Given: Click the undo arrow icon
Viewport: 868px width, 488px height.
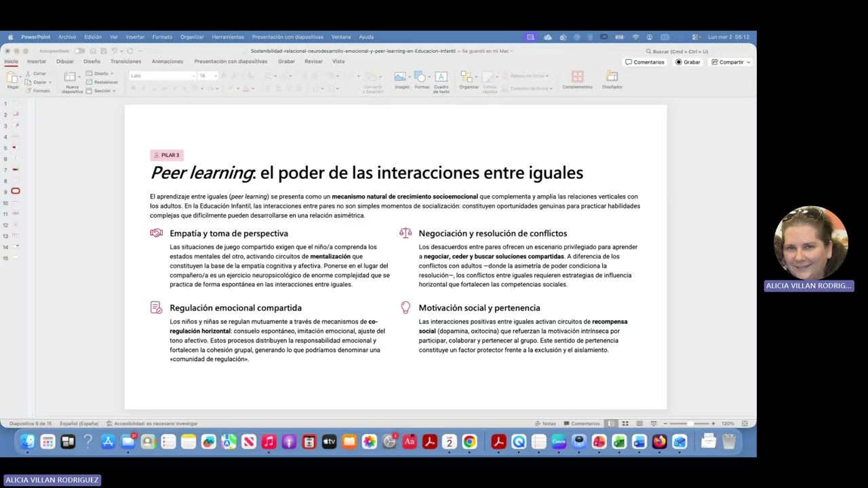Looking at the screenshot, I should tap(113, 51).
